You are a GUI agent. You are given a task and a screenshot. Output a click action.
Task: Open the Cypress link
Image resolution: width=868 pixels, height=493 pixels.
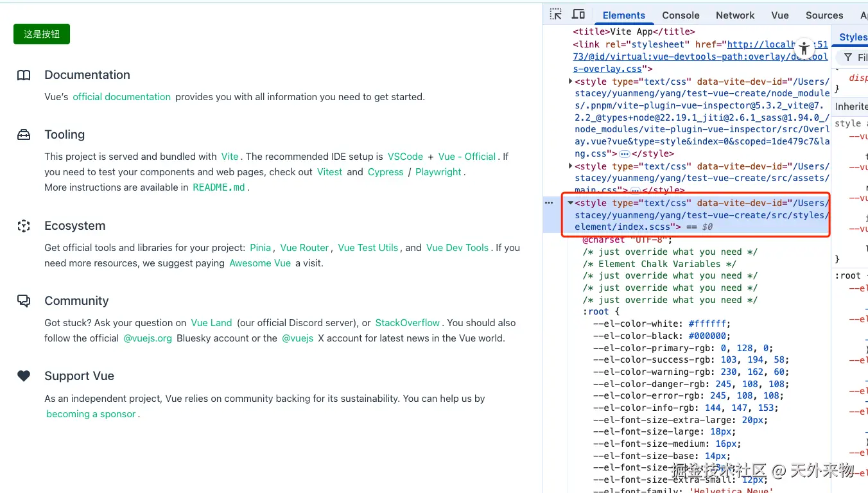click(385, 172)
